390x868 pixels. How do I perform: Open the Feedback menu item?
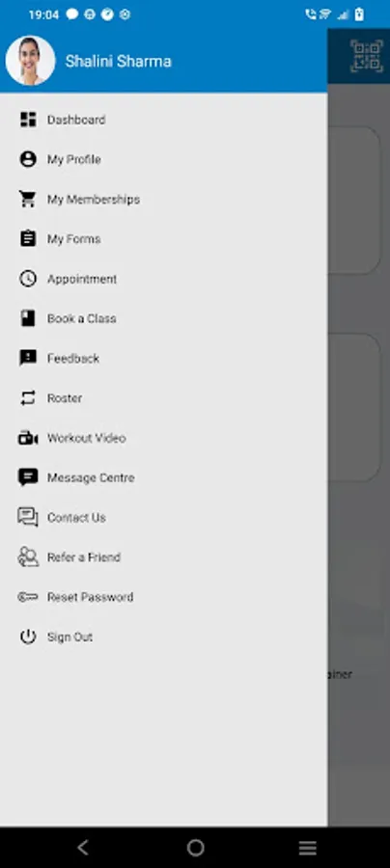pos(163,358)
